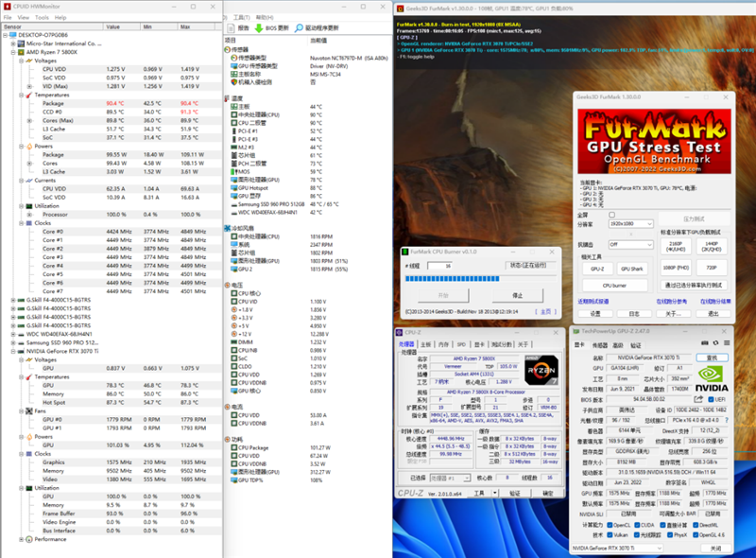Screen dimensions: 756x558
Task: Click the driver update magnifier icon
Action: tap(299, 28)
